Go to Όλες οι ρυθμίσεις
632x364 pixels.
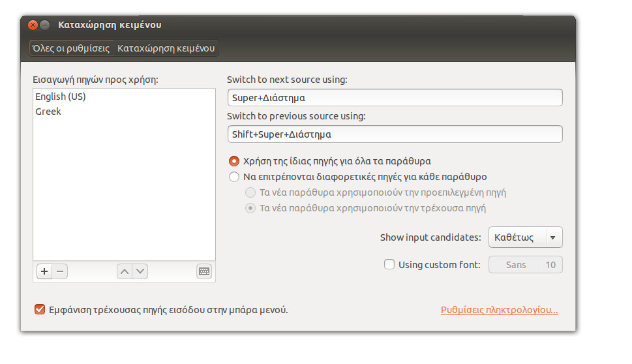71,48
